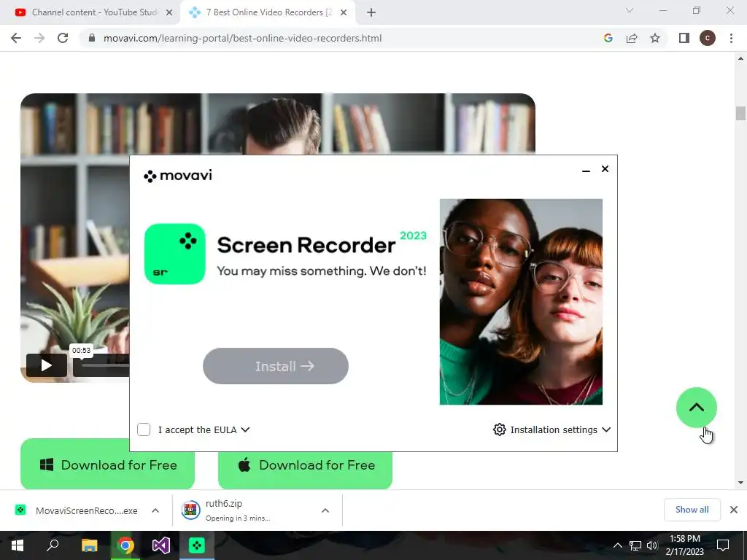Open ruth6.zip download options arrow
This screenshot has width=747, height=560.
325,510
